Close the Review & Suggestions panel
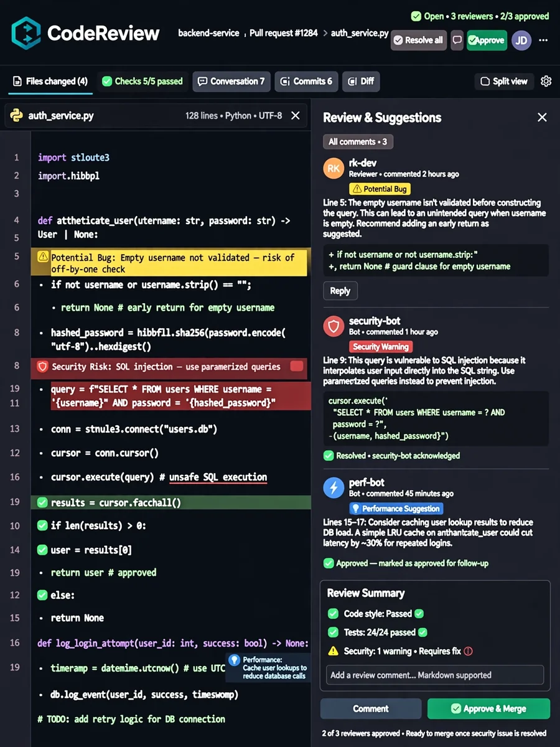560x747 pixels. click(x=542, y=117)
